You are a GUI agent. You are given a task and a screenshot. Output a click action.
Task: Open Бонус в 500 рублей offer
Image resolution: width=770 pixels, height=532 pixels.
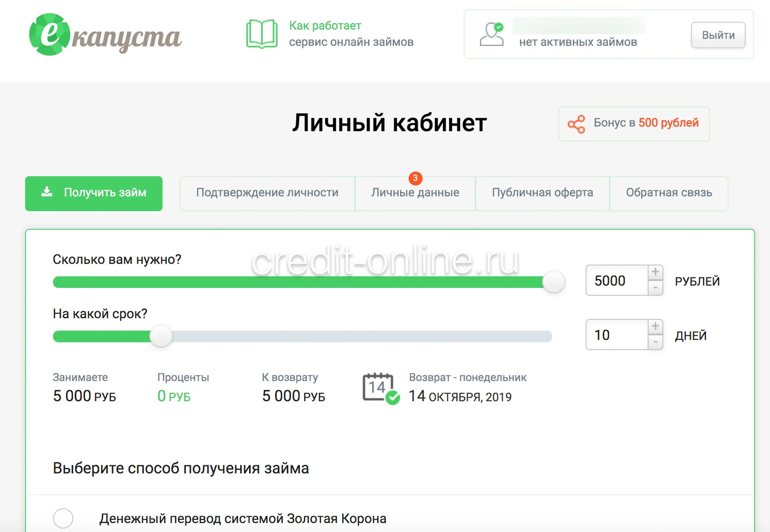(x=634, y=124)
